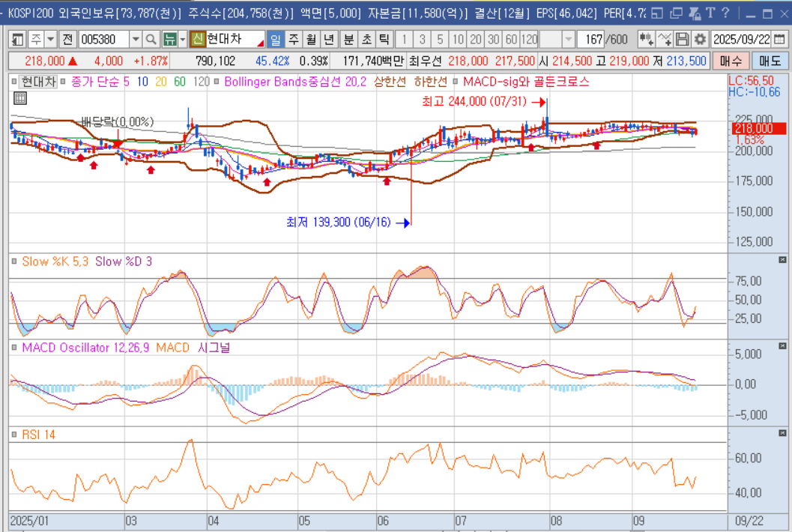Click the 신 credit badge beside 현대차

pyautogui.click(x=198, y=39)
